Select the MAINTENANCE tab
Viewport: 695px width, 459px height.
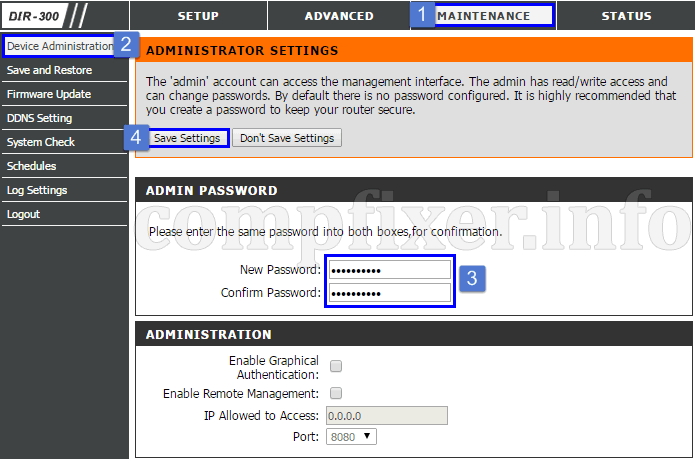click(484, 16)
